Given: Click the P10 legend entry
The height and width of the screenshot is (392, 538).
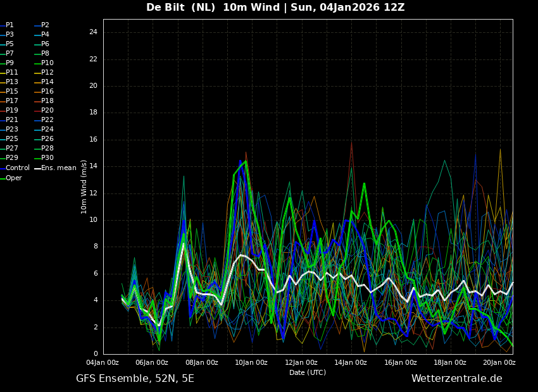Looking at the screenshot, I should (44, 63).
